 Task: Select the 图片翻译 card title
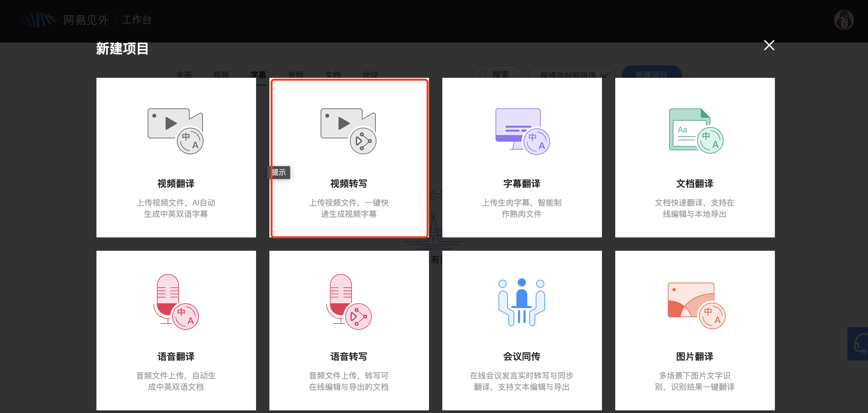[x=694, y=356]
